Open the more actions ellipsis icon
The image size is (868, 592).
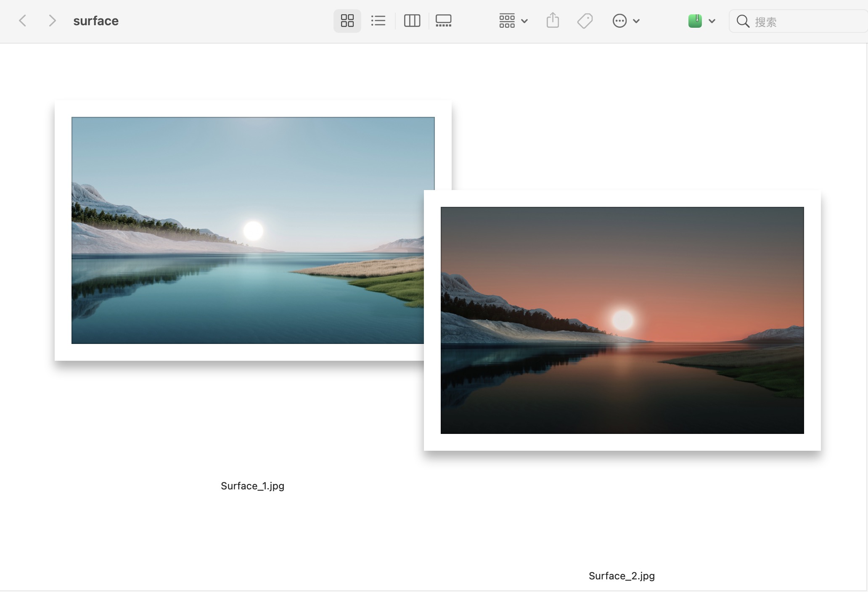(x=619, y=21)
